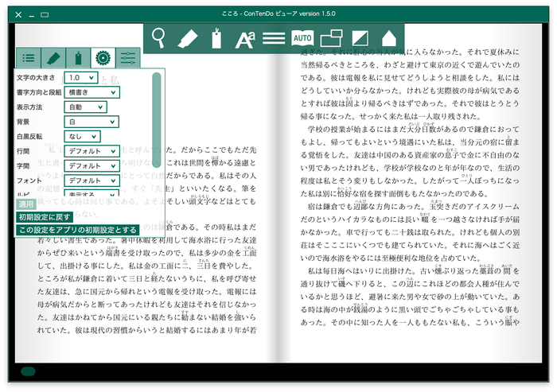Enable AUTO page turning book icon
Image resolution: width=557 pixels, height=392 pixels.
(x=302, y=37)
